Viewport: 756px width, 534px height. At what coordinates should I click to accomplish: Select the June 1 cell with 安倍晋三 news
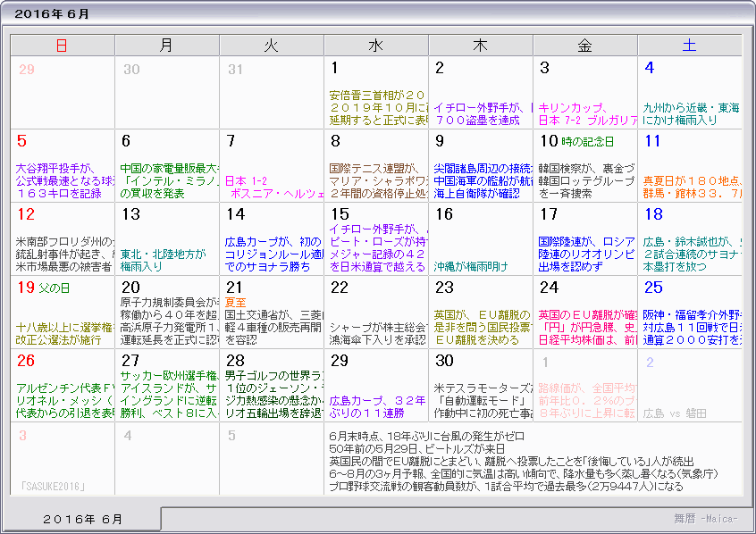[x=375, y=94]
